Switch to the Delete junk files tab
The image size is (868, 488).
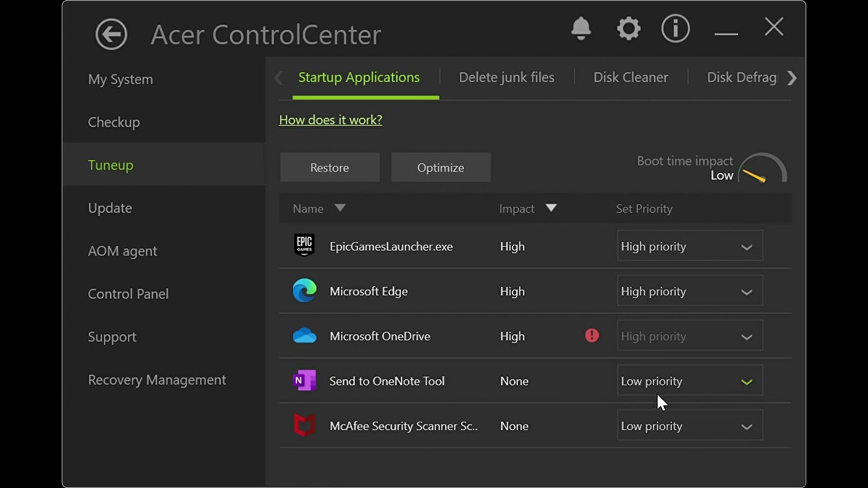507,77
